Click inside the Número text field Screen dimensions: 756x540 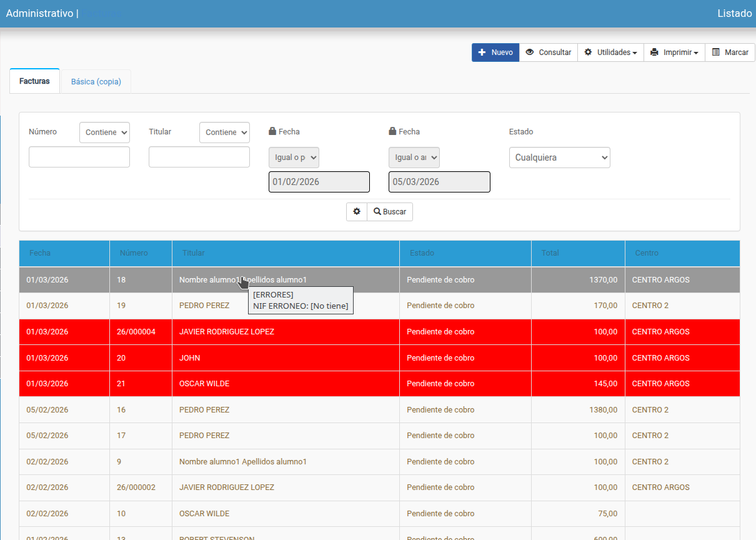coord(79,157)
